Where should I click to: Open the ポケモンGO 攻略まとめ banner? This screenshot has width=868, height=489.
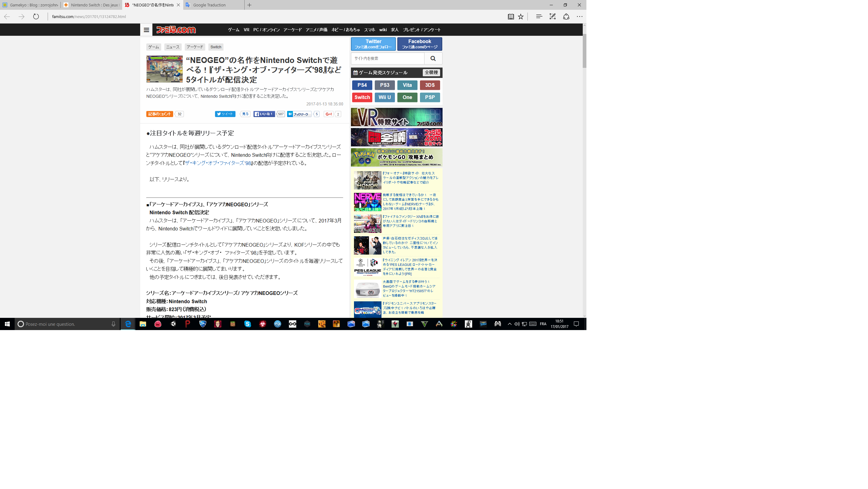396,157
